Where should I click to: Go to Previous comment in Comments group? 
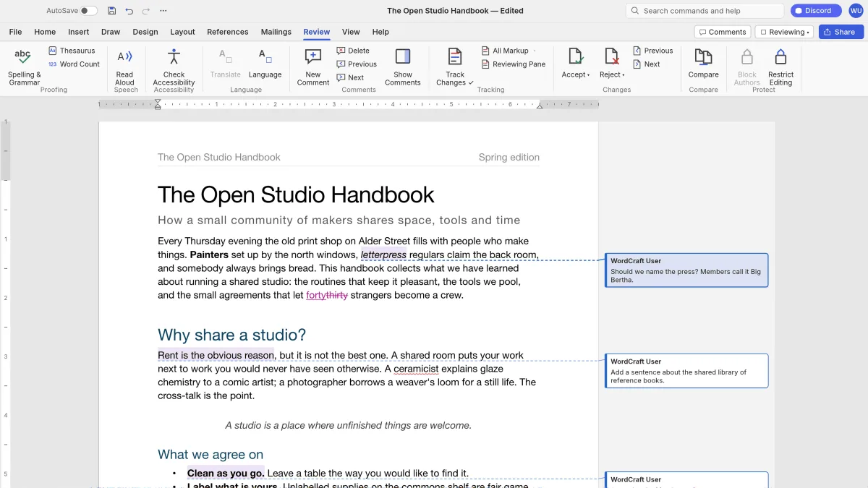(357, 64)
